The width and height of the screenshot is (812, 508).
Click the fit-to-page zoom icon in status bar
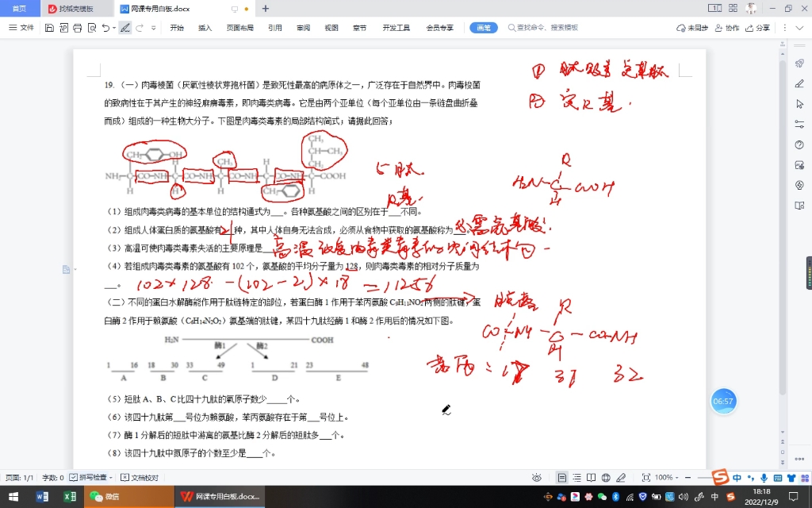coord(645,477)
